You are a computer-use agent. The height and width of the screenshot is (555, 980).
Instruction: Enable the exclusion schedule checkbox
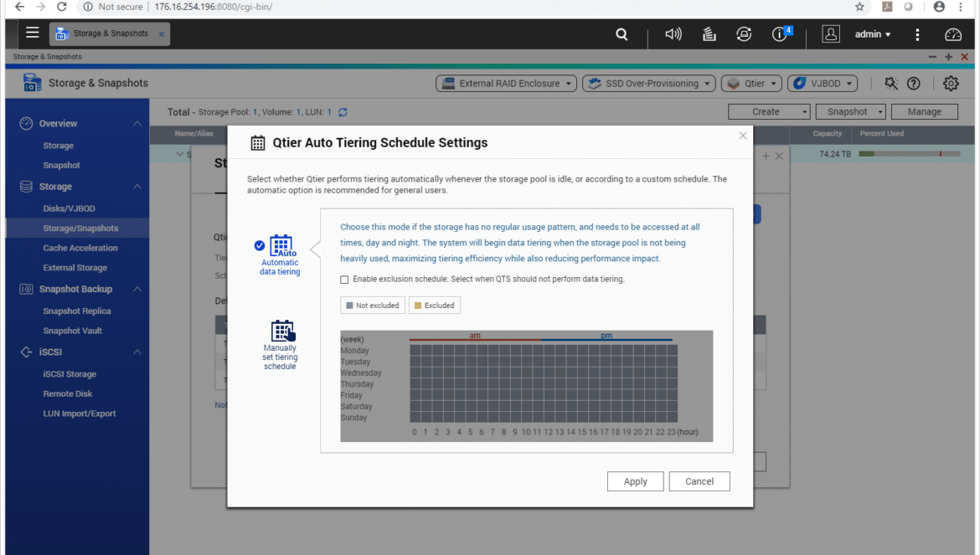(x=344, y=280)
